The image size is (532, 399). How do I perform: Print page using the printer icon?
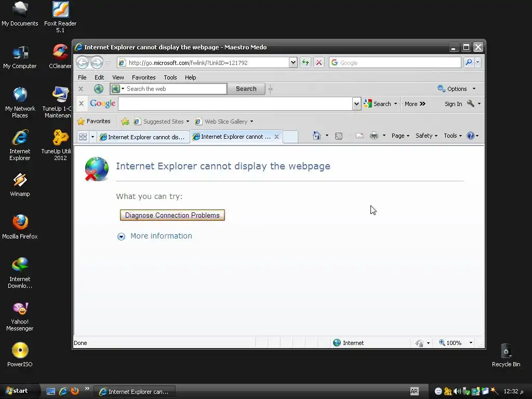point(374,136)
